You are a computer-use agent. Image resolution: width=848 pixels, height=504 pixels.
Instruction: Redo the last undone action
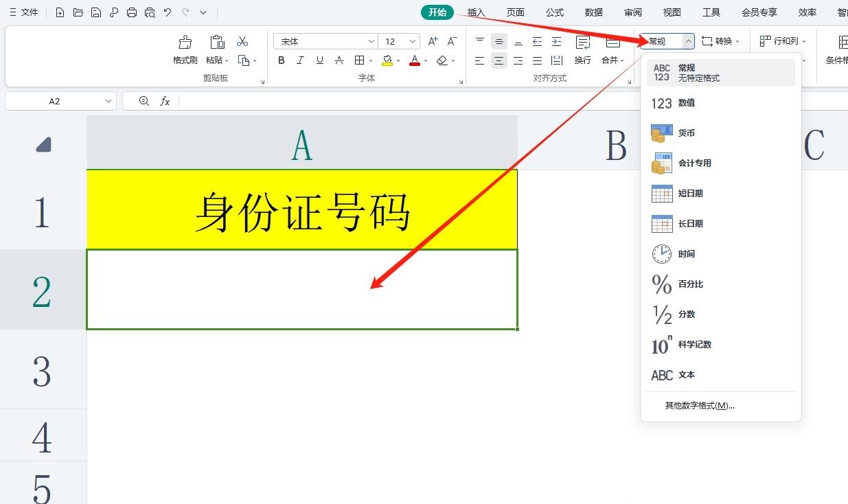[x=185, y=12]
